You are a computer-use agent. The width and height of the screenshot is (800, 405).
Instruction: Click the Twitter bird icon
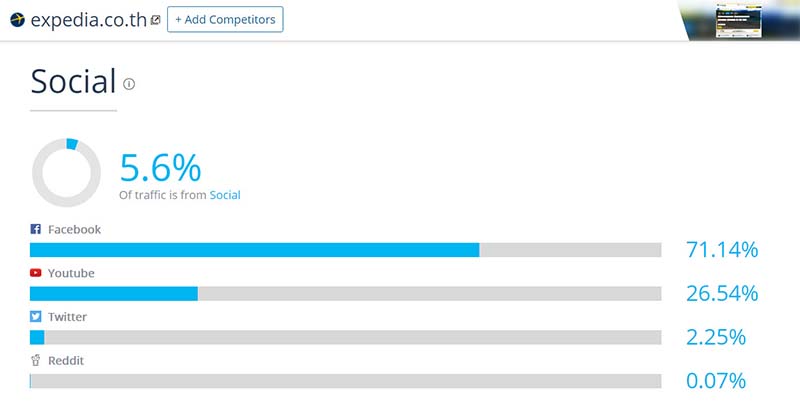pos(36,317)
